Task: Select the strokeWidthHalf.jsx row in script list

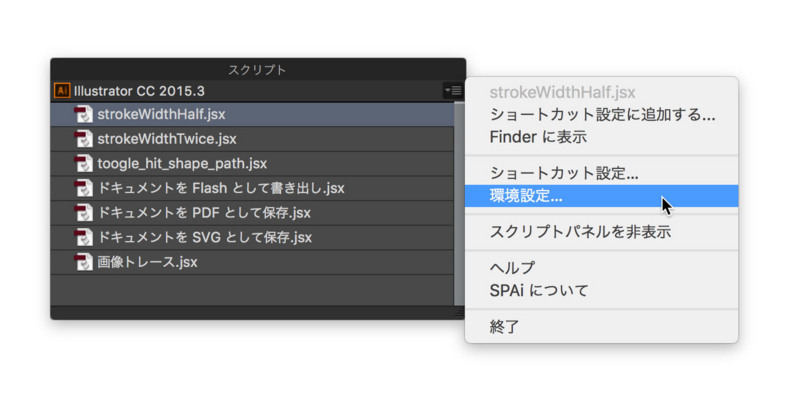Action: [252, 114]
